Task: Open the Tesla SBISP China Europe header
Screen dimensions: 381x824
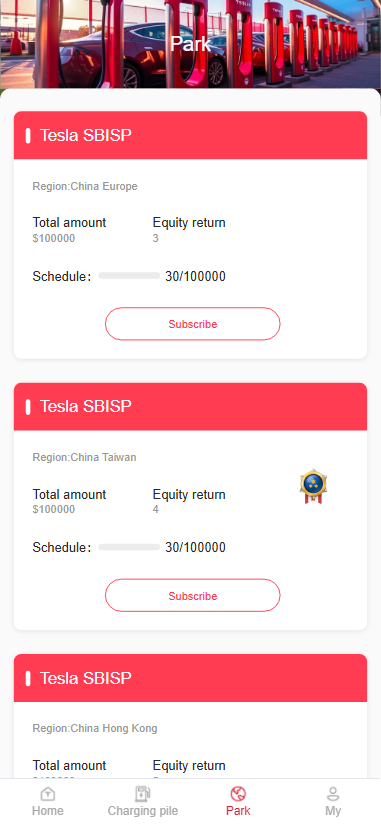Action: tap(190, 135)
